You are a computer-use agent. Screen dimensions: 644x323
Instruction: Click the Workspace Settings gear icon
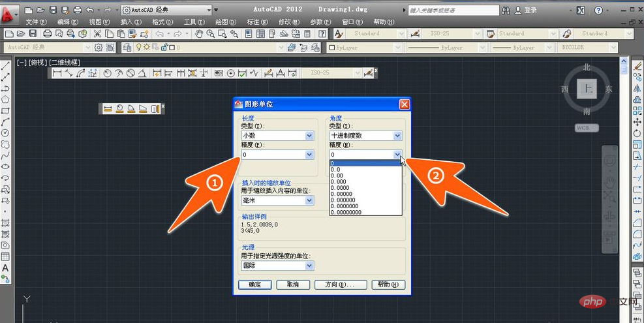coord(99,48)
